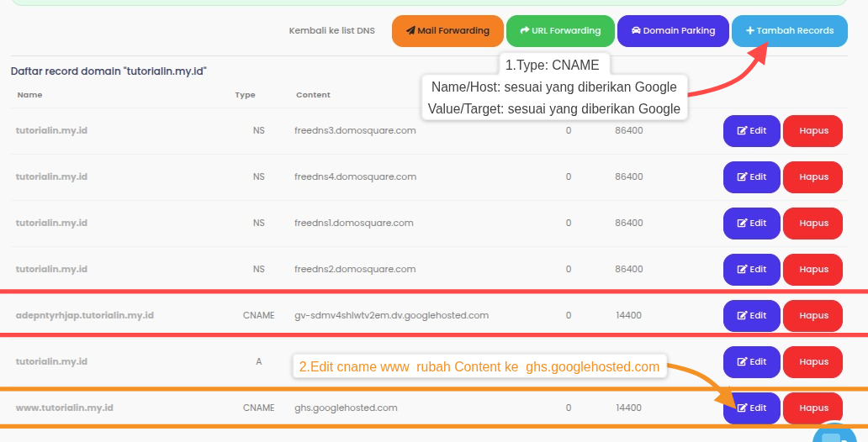The height and width of the screenshot is (442, 868).
Task: Delete the www.tutorialin.my.id CNAME record
Action: 812,408
